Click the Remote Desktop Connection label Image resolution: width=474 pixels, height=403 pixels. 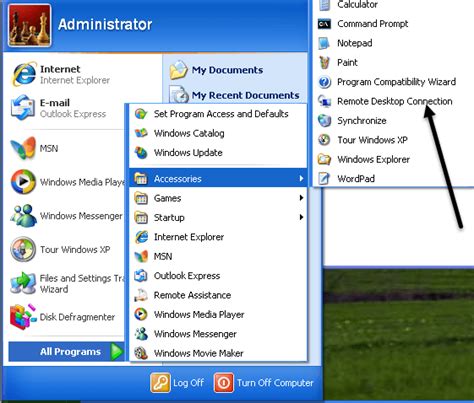[395, 101]
